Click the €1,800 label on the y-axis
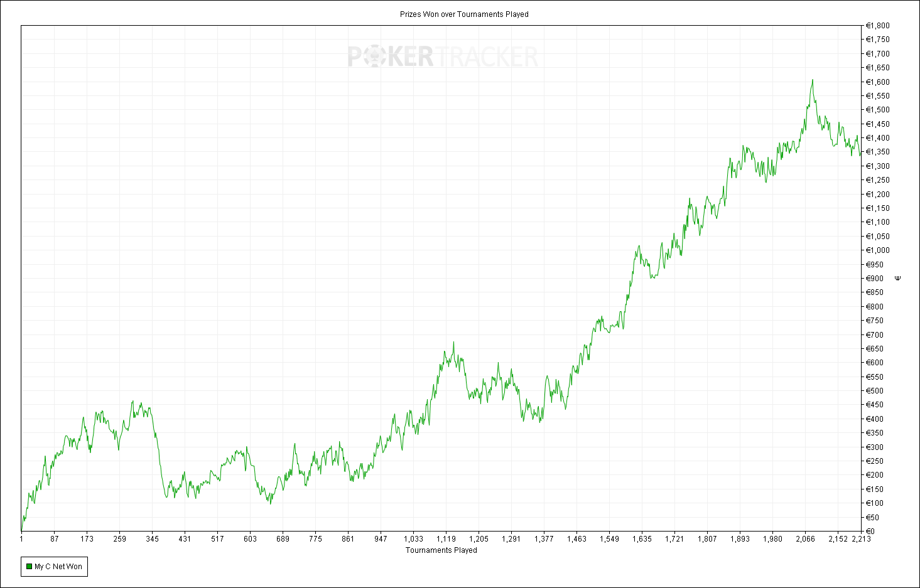 (877, 26)
